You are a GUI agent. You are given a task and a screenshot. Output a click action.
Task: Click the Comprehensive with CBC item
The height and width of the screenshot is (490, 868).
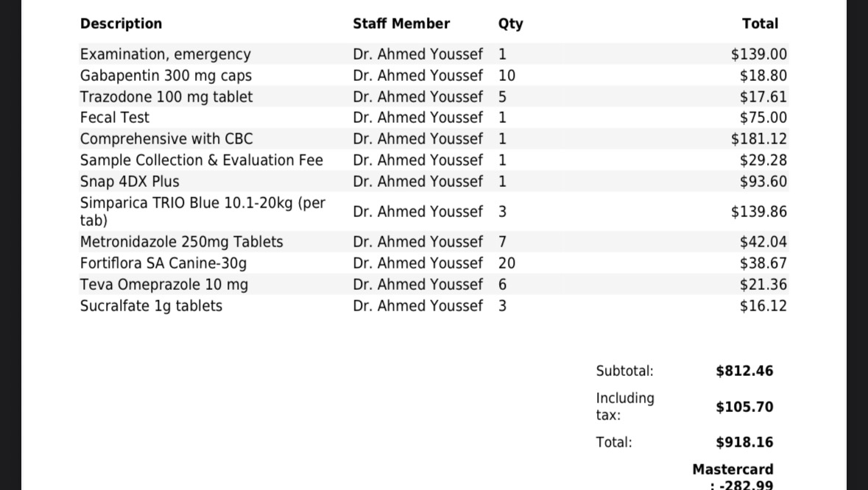166,139
